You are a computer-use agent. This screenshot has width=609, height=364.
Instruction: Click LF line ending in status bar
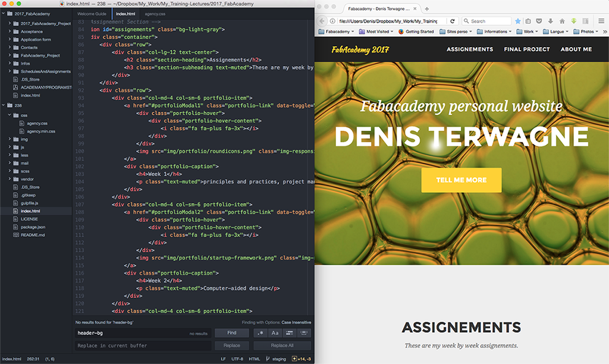(224, 359)
